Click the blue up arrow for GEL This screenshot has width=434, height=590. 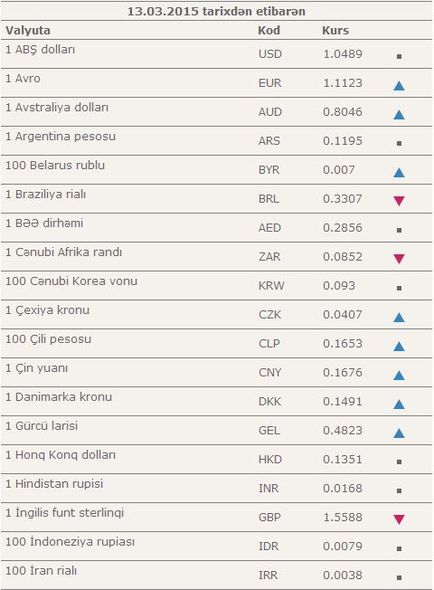[399, 433]
